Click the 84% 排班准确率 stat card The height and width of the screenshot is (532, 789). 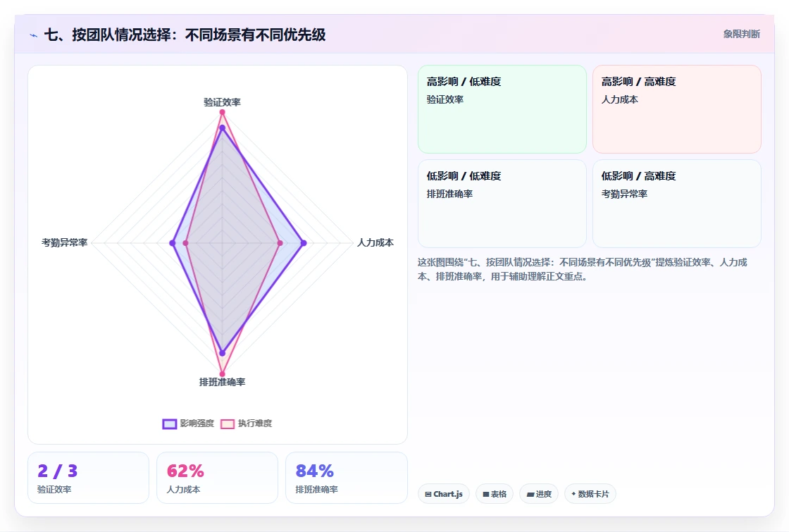point(346,478)
